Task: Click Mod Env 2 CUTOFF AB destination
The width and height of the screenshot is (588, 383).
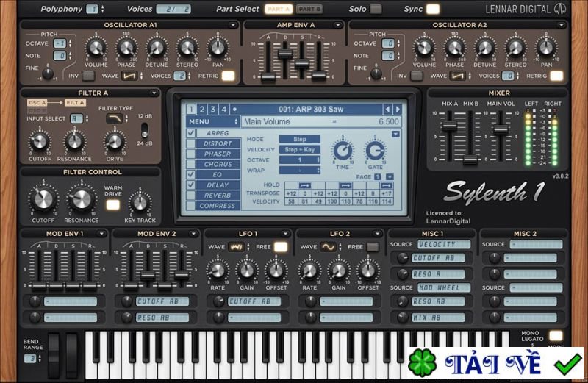Action: click(162, 301)
